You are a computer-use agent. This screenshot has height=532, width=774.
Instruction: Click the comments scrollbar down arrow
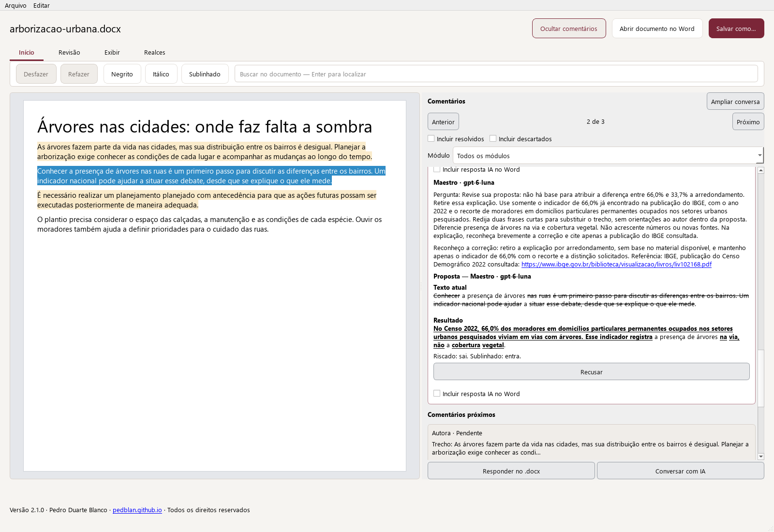pos(761,457)
